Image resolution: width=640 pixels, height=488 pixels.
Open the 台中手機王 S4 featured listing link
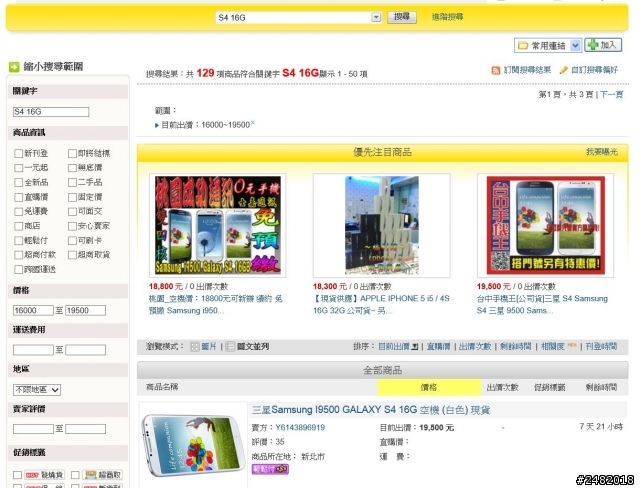pos(542,304)
